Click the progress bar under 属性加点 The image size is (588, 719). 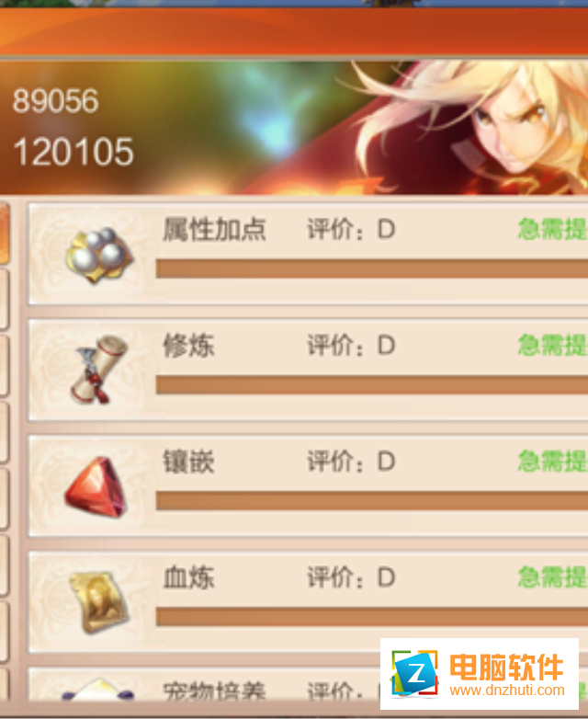[372, 268]
